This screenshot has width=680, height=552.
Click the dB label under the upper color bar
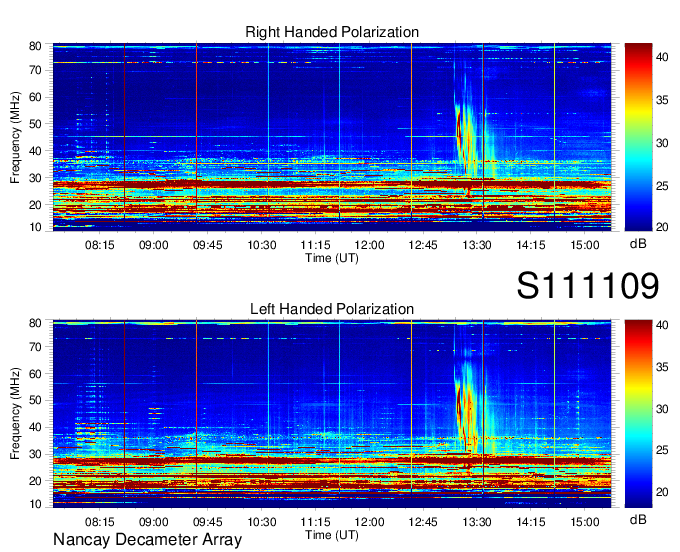(x=638, y=244)
